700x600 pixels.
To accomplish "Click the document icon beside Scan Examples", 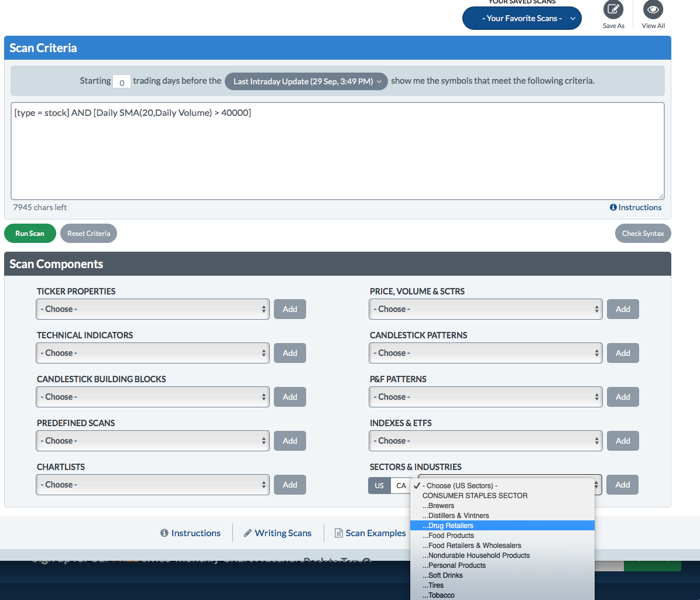I will (338, 533).
